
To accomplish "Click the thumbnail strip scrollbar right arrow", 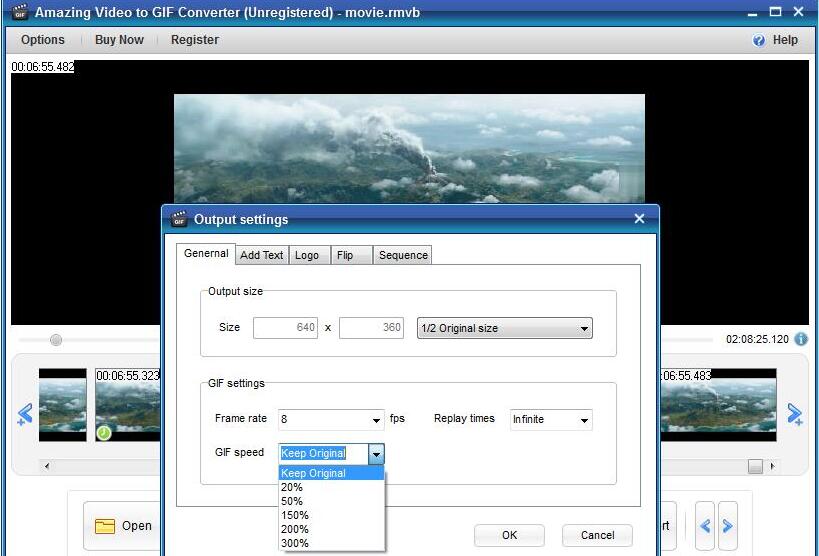I will tap(772, 466).
